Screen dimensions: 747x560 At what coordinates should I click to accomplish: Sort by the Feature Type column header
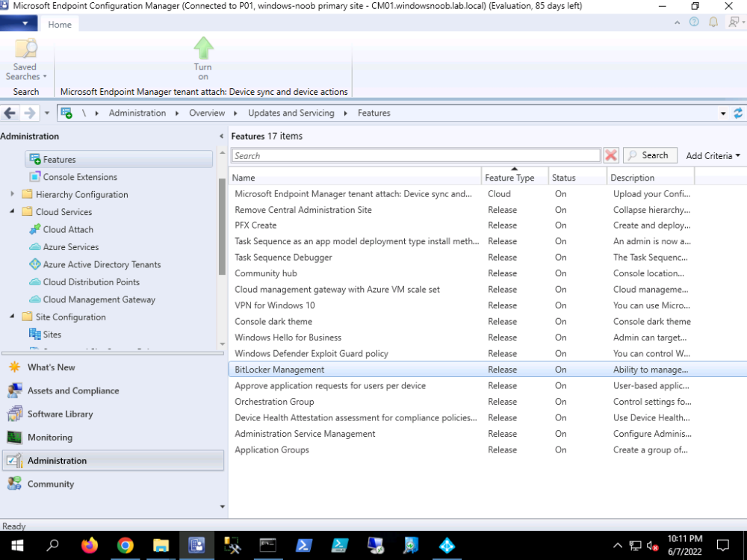coord(515,178)
